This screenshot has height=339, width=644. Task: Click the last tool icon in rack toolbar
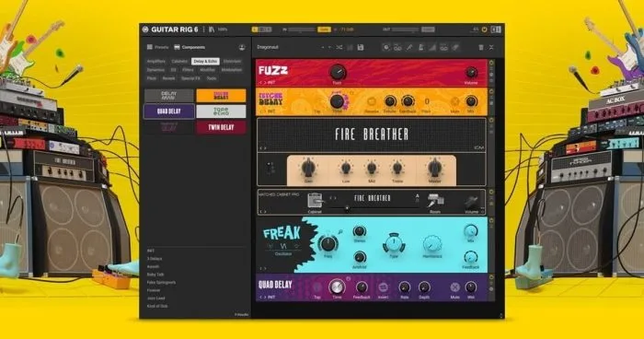click(x=455, y=48)
